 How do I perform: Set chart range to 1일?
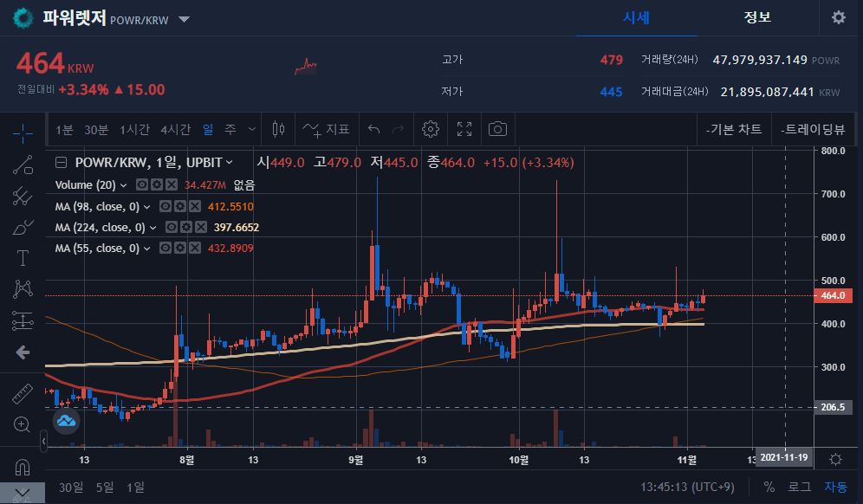(x=135, y=488)
